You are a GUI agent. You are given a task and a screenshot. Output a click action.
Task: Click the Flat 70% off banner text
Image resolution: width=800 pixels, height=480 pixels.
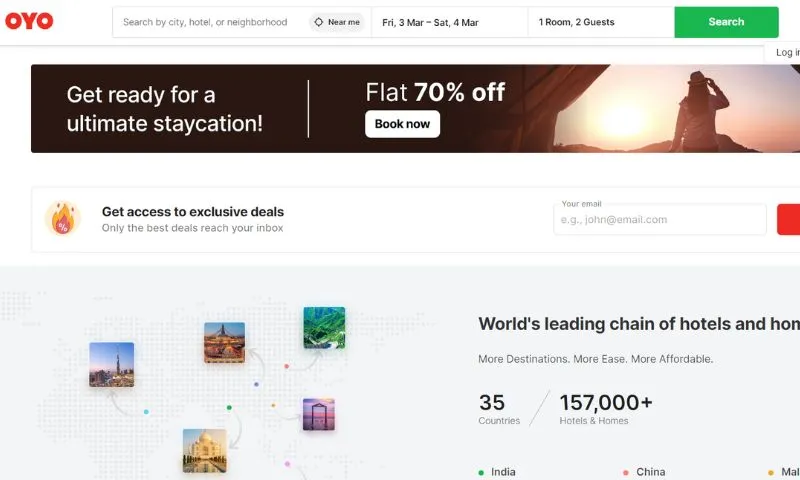[x=435, y=92]
